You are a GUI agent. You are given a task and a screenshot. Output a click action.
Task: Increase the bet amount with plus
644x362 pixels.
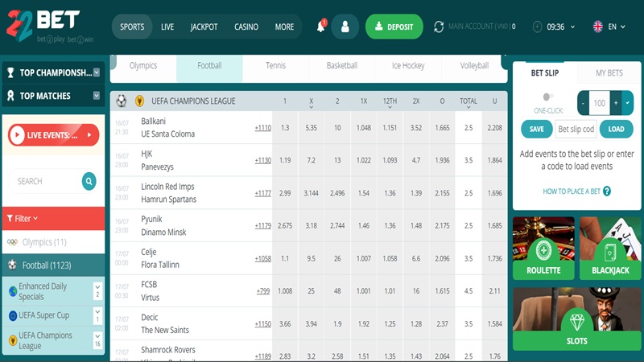616,103
